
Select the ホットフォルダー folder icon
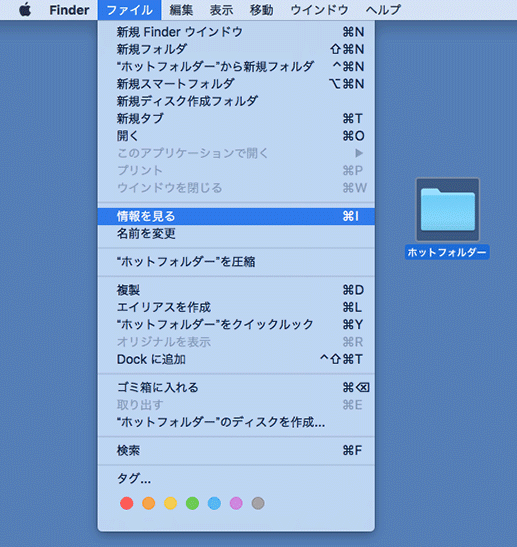click(x=448, y=210)
